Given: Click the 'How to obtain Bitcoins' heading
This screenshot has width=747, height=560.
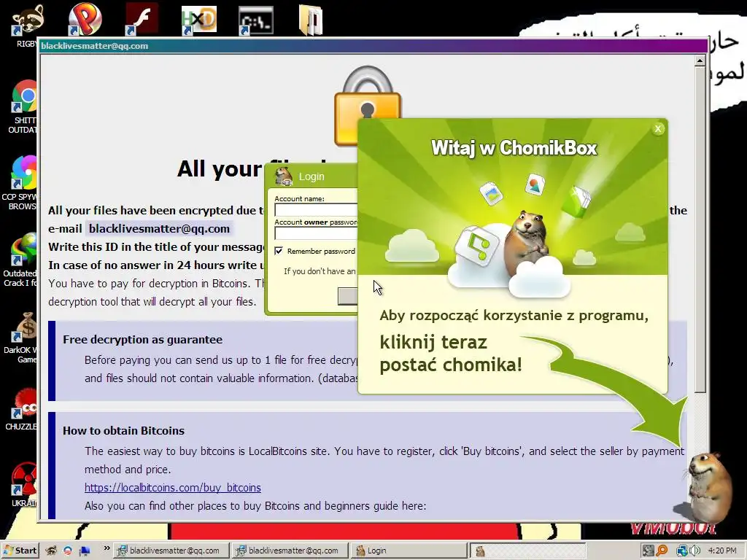Looking at the screenshot, I should (123, 430).
